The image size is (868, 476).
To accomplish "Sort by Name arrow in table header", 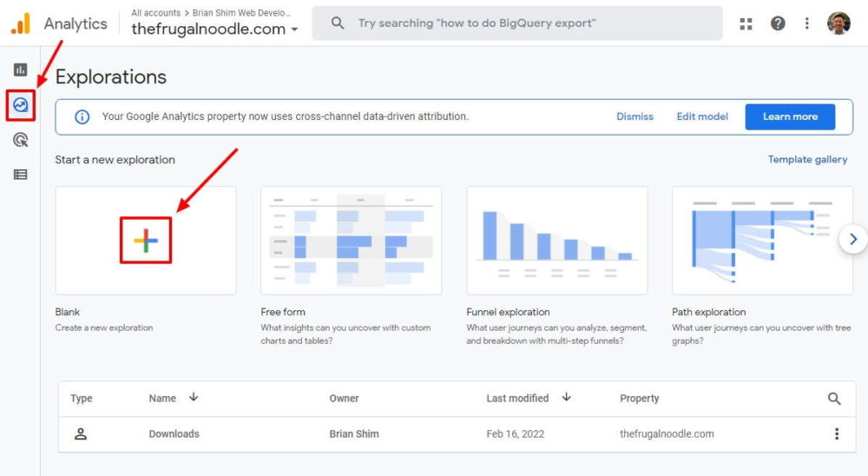I will (194, 397).
